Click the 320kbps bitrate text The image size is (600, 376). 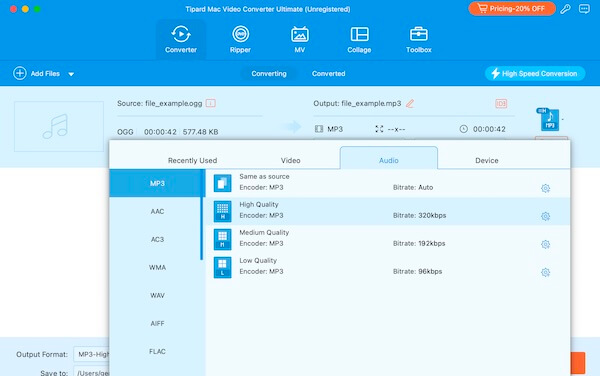coord(432,215)
